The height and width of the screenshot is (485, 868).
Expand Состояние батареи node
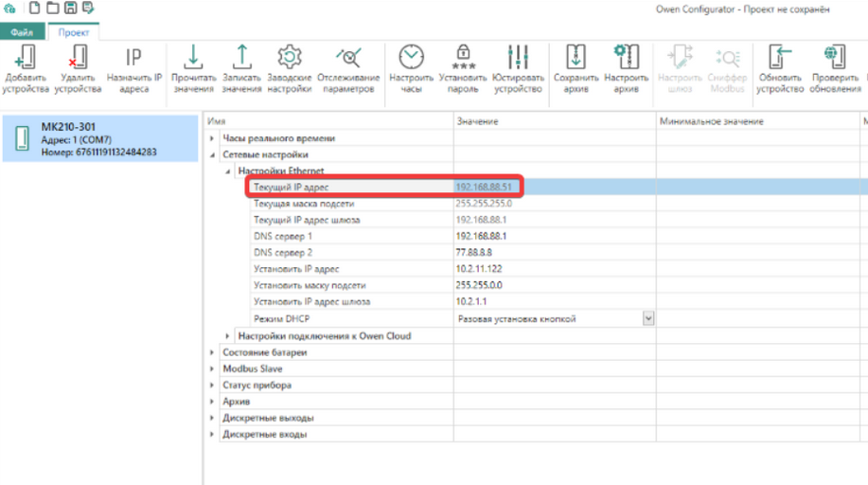212,352
